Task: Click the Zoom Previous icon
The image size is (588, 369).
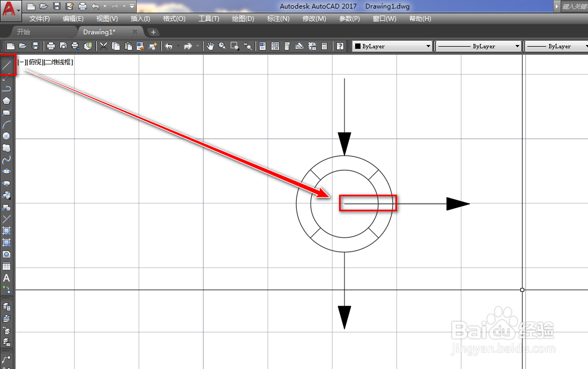Action: click(247, 46)
